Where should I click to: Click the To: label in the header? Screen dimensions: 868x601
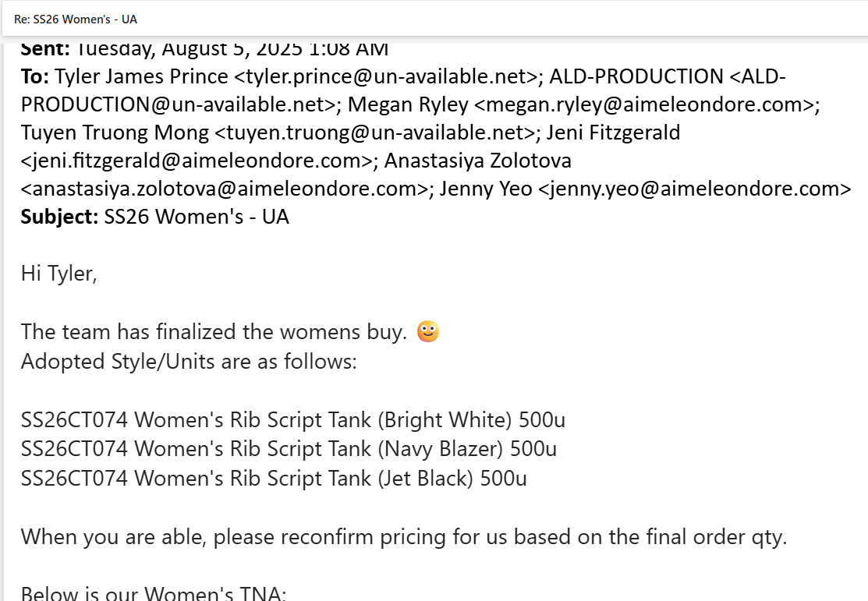(35, 76)
